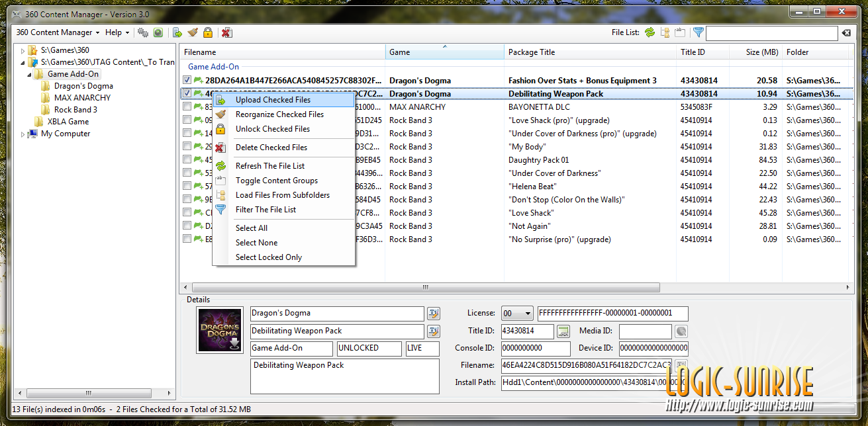The image size is (868, 426).
Task: Click the gears settings icon in toolbar
Action: [x=142, y=32]
